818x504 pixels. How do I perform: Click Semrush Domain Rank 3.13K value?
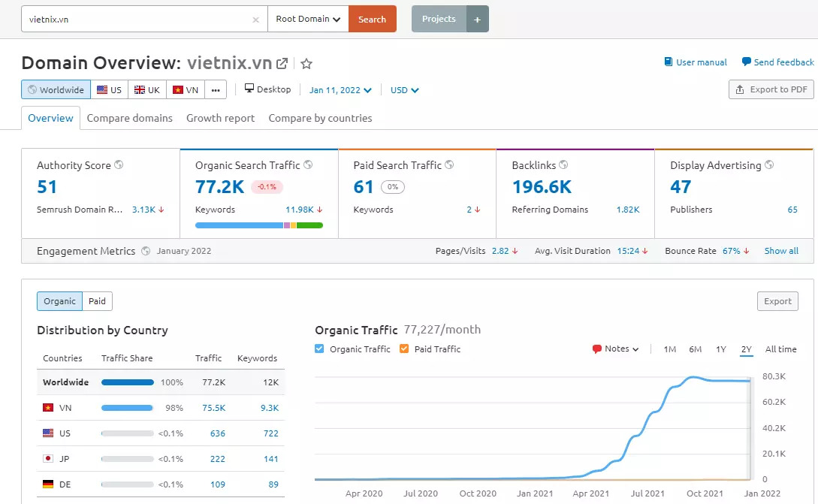point(143,210)
